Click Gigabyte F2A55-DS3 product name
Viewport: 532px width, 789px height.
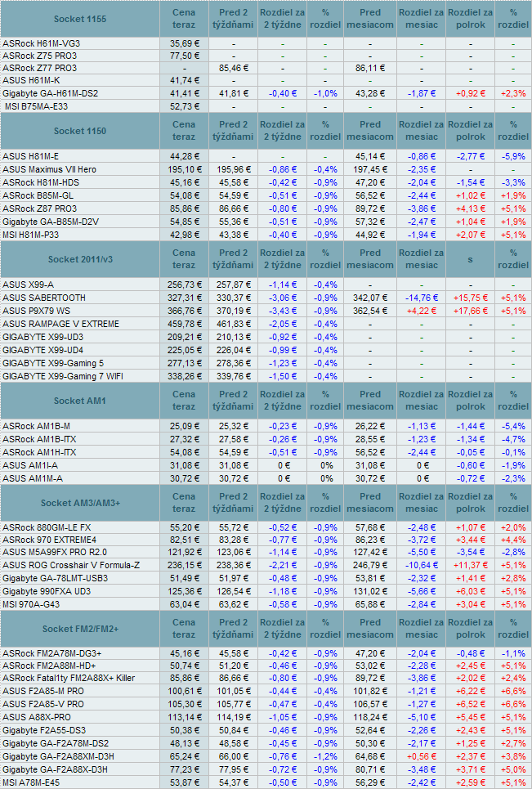44,729
